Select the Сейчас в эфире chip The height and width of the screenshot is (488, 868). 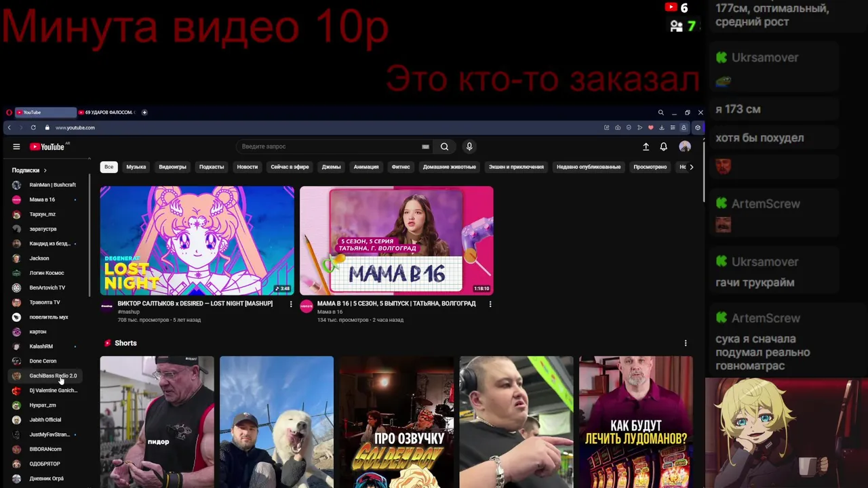click(290, 167)
